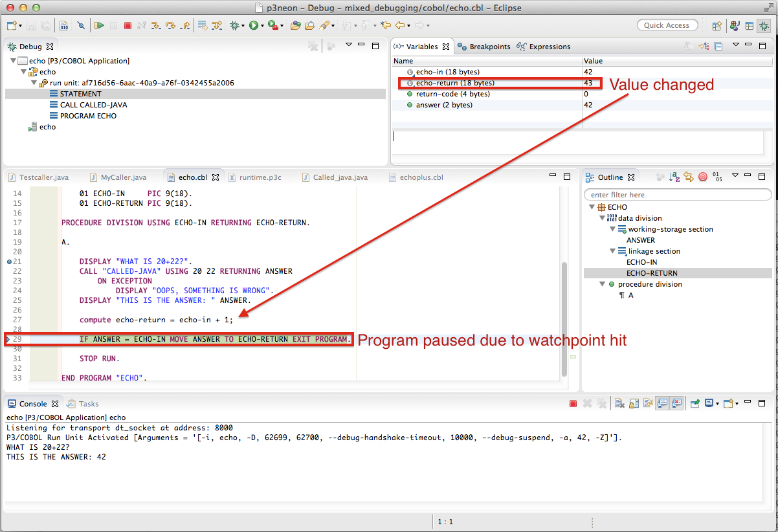
Task: Open the Display Selected Console dropdown
Action: point(717,404)
